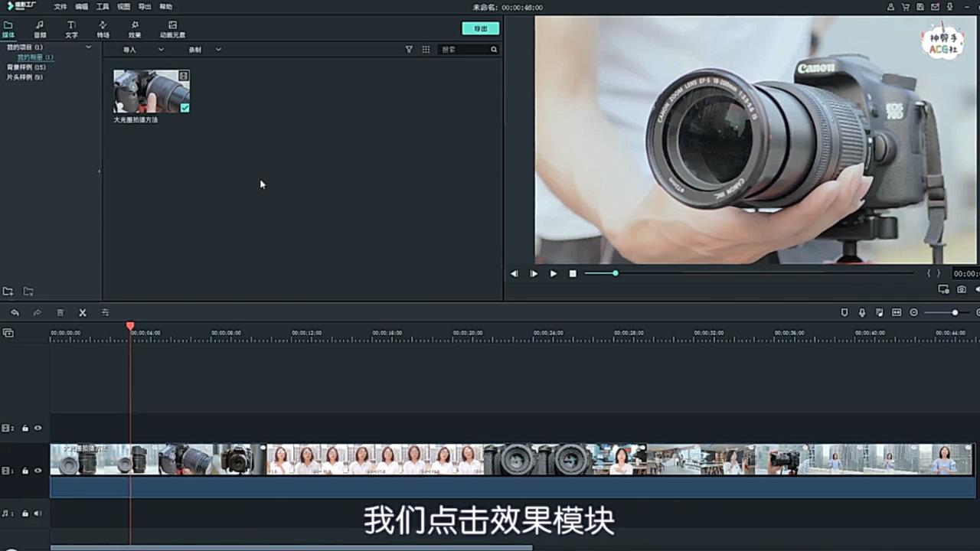Open the 视图 menu

pyautogui.click(x=123, y=7)
